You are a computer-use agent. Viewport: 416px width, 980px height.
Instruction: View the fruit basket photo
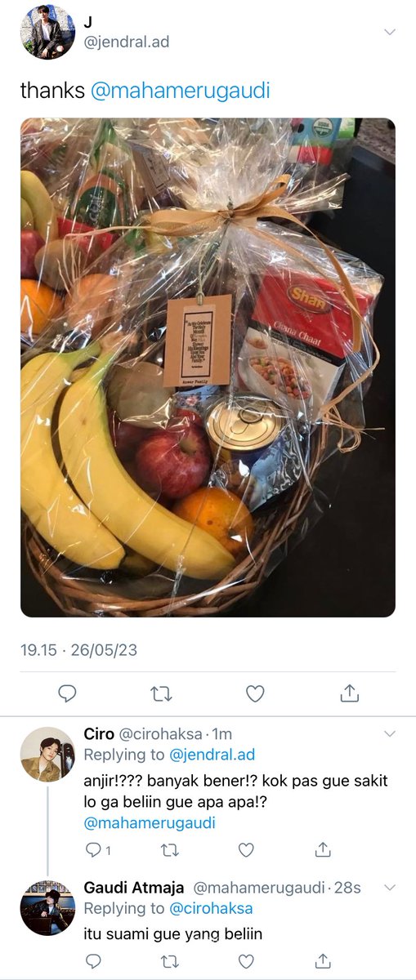(x=208, y=367)
